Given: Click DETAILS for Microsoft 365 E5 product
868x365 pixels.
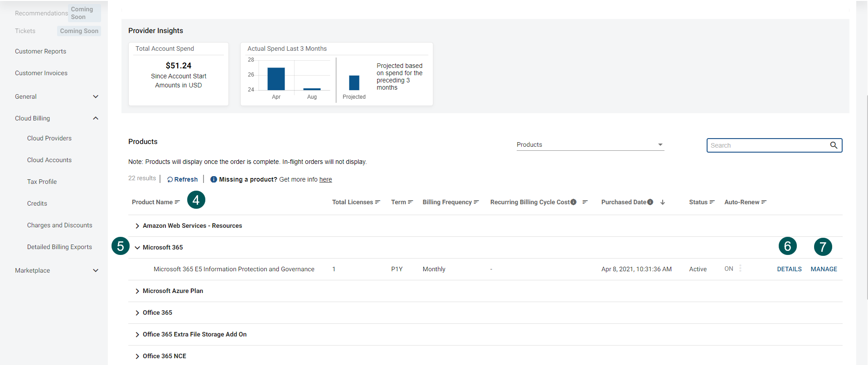Looking at the screenshot, I should (x=789, y=269).
